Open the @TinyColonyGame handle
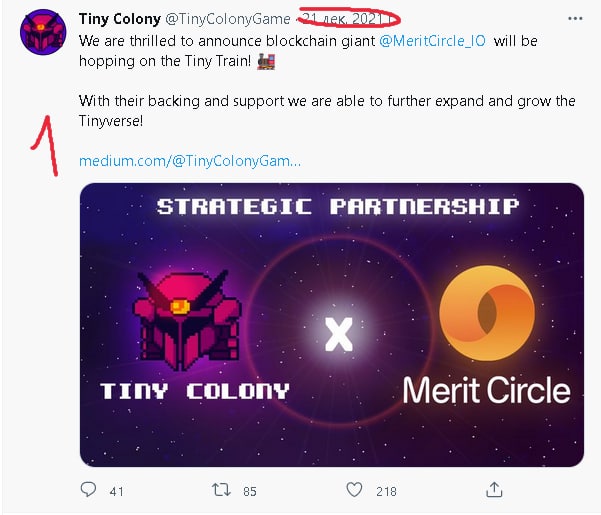Viewport: 601px width, 515px height. (x=228, y=19)
